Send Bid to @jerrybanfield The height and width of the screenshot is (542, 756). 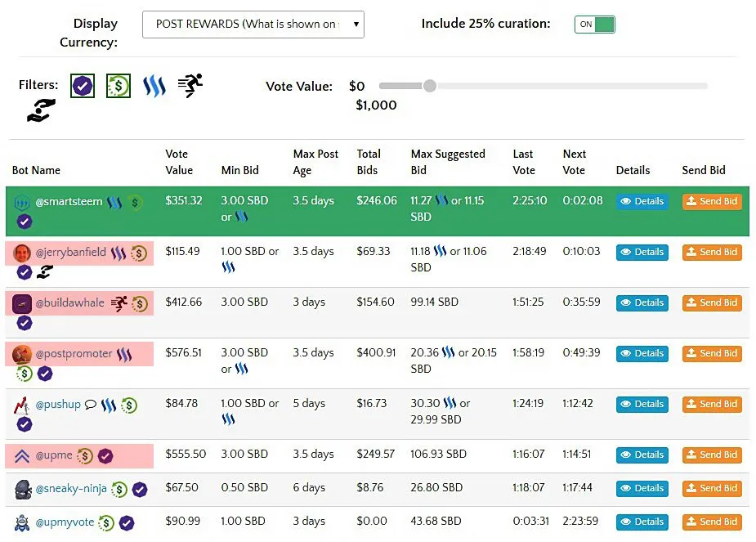click(x=712, y=252)
